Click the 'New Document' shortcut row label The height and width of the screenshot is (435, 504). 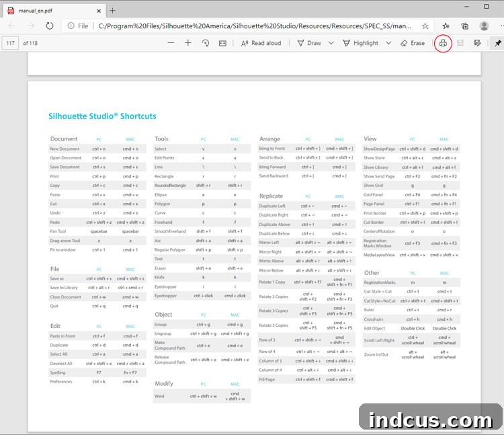pyautogui.click(x=65, y=149)
